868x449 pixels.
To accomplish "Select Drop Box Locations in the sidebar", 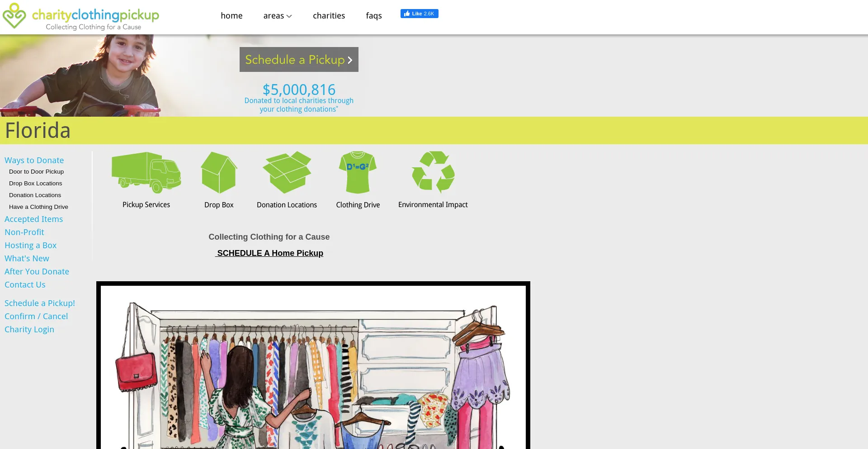I will pyautogui.click(x=35, y=184).
